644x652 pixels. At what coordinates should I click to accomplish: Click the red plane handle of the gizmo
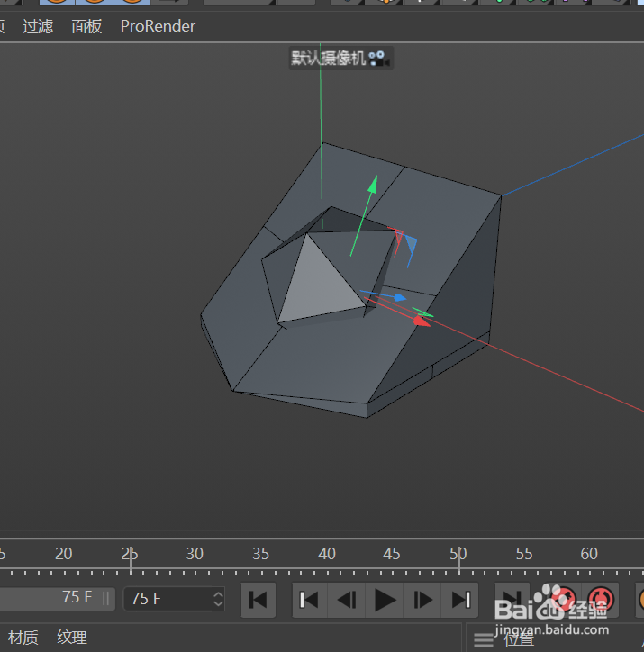coord(397,236)
